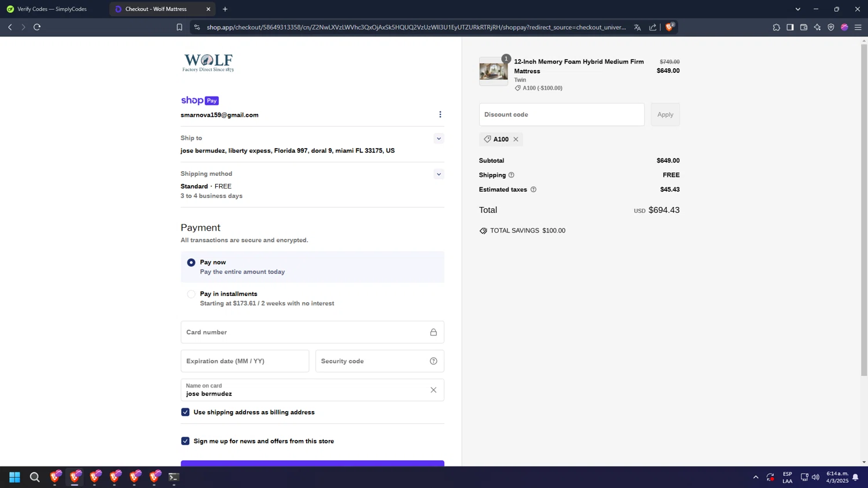The height and width of the screenshot is (488, 868).
Task: Click the purple pay button at bottom
Action: [x=312, y=463]
